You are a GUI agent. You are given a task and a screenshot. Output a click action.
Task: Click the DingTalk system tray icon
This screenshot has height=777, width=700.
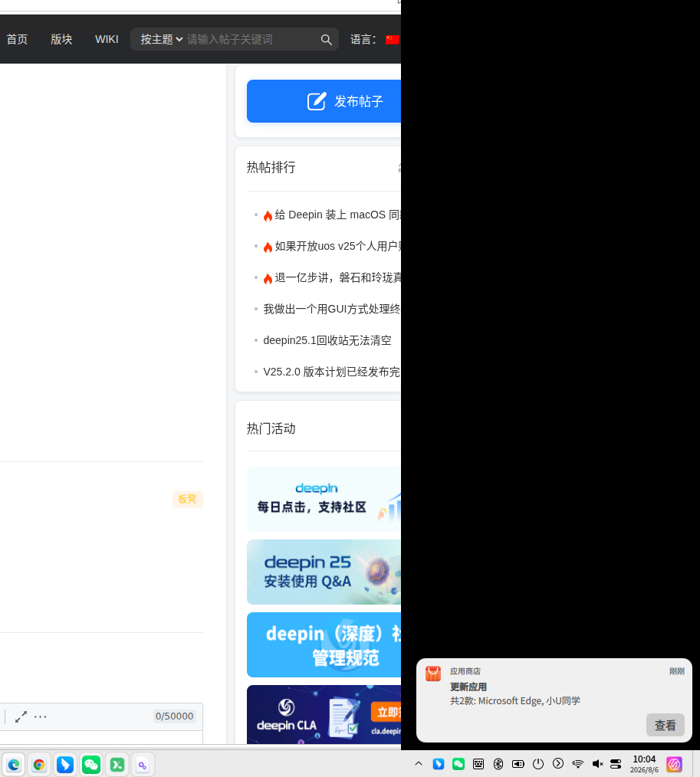pos(439,764)
